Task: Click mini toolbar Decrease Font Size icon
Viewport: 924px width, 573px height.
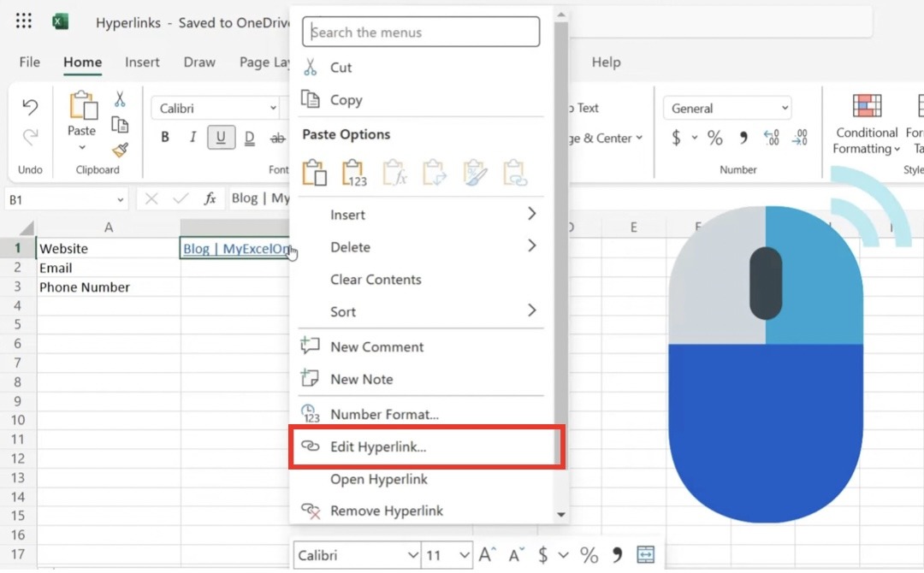Action: click(516, 554)
